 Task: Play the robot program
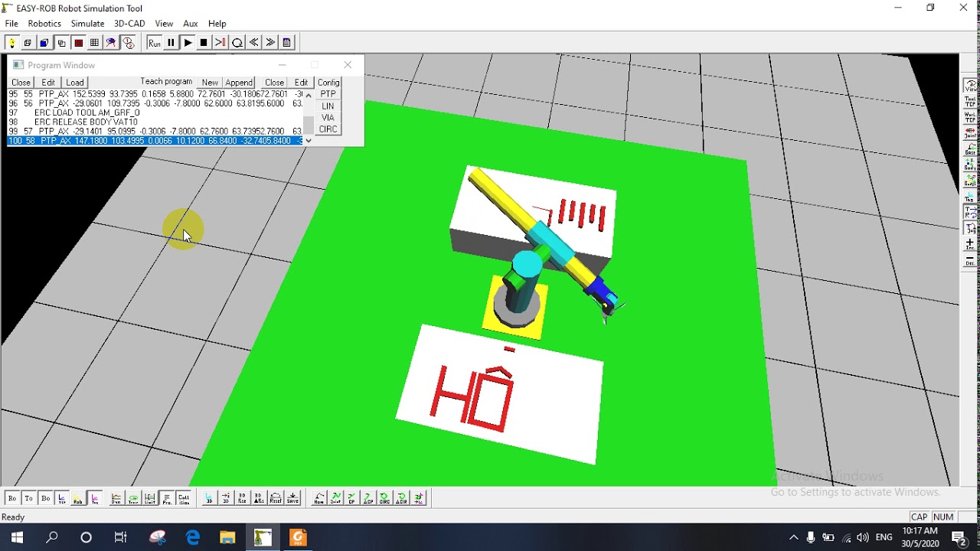tap(188, 43)
